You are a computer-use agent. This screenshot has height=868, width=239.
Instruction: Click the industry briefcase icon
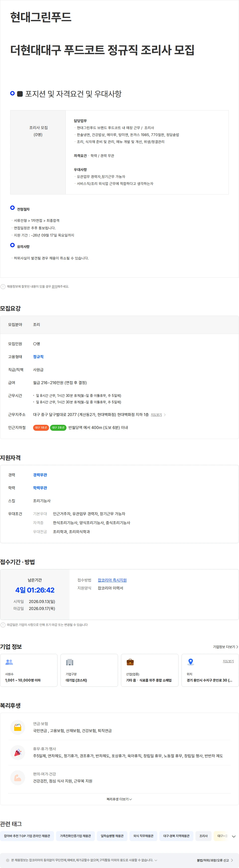point(130,662)
